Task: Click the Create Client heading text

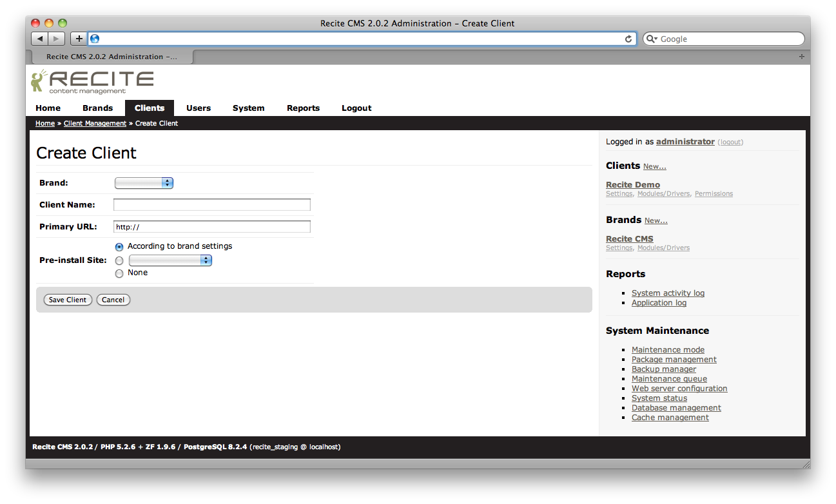Action: point(86,153)
